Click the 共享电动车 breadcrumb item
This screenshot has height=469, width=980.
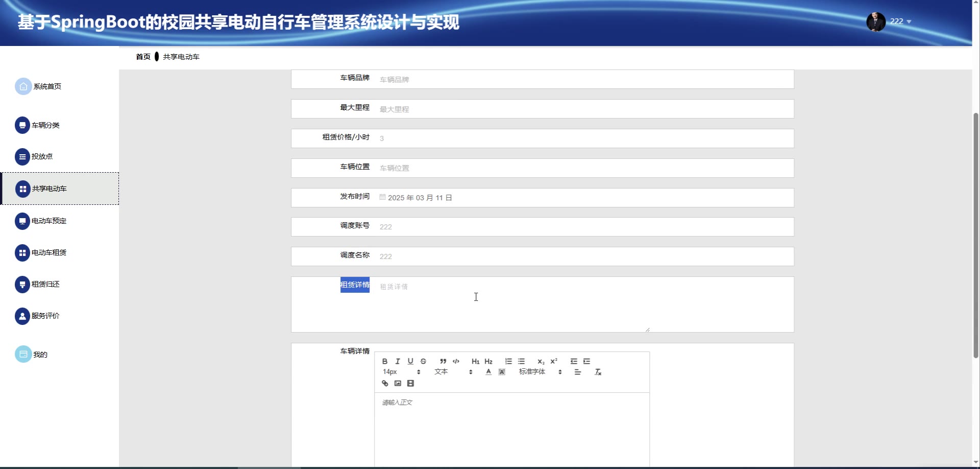point(181,57)
